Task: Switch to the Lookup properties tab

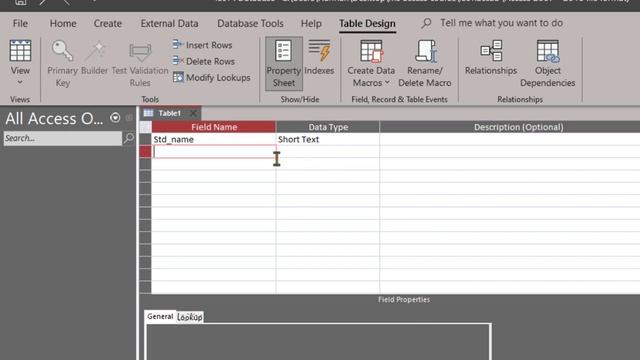Action: (x=190, y=317)
